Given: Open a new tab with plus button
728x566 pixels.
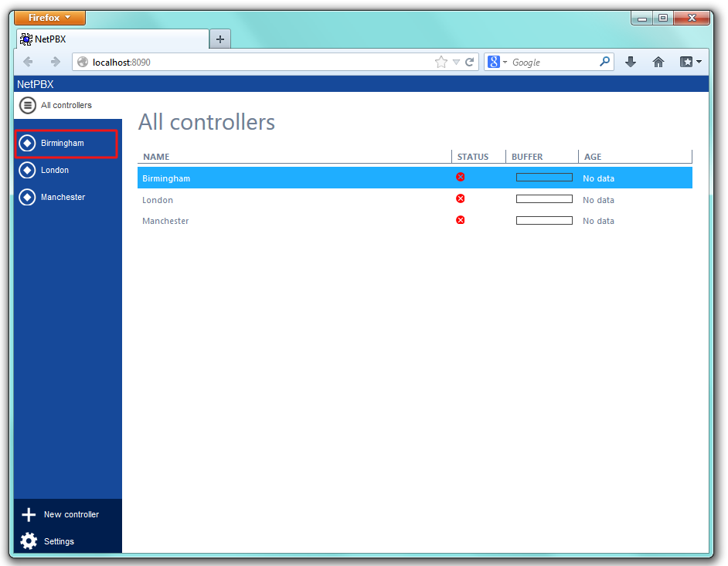Looking at the screenshot, I should click(220, 39).
